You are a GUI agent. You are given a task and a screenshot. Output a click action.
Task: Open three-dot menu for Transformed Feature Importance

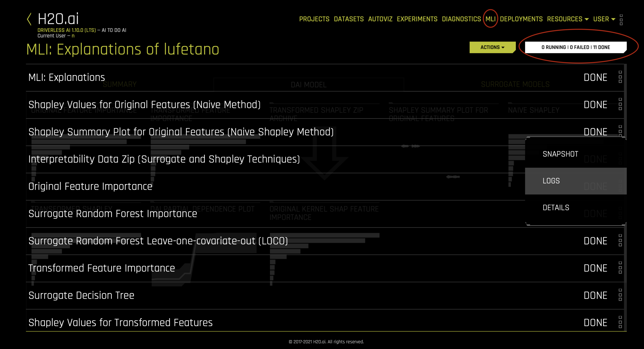tap(620, 268)
